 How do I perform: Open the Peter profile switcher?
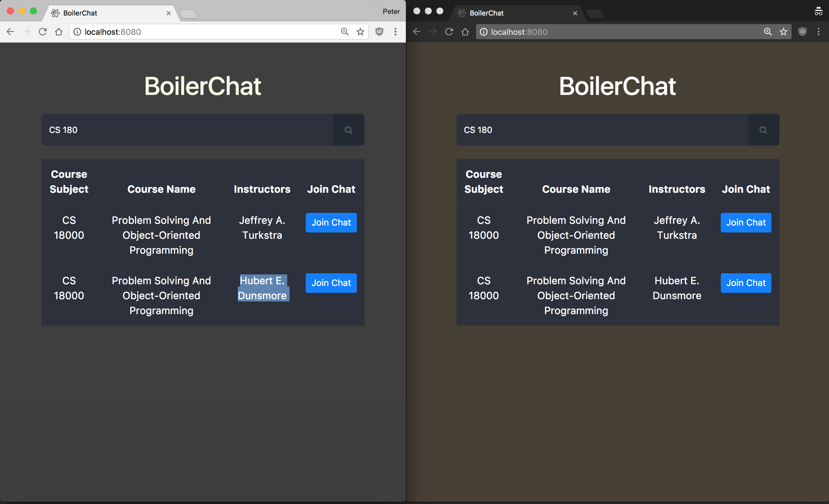391,12
